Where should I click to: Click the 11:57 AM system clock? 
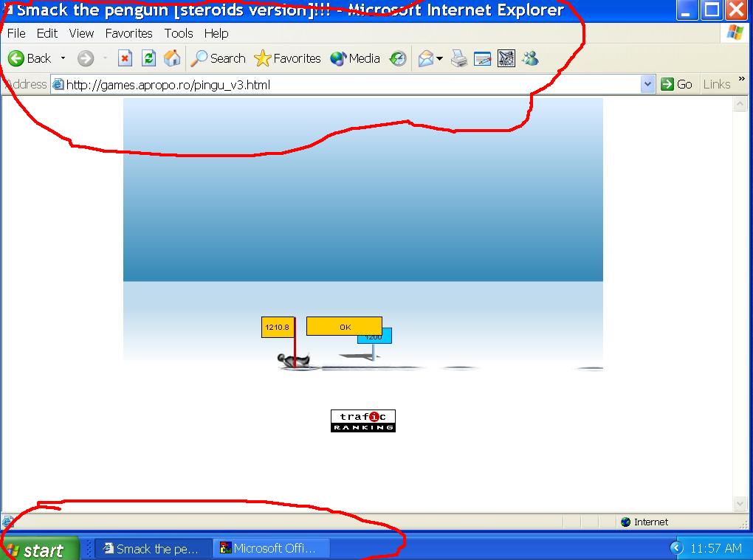(x=716, y=548)
